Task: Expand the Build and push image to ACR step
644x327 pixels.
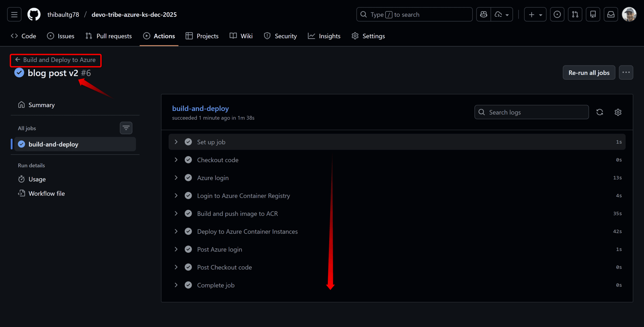Action: click(176, 214)
